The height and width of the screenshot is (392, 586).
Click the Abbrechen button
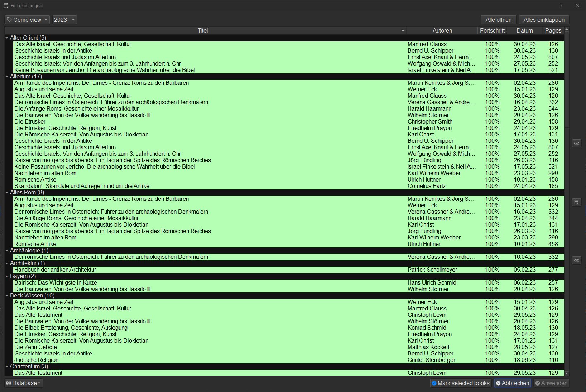click(x=513, y=383)
